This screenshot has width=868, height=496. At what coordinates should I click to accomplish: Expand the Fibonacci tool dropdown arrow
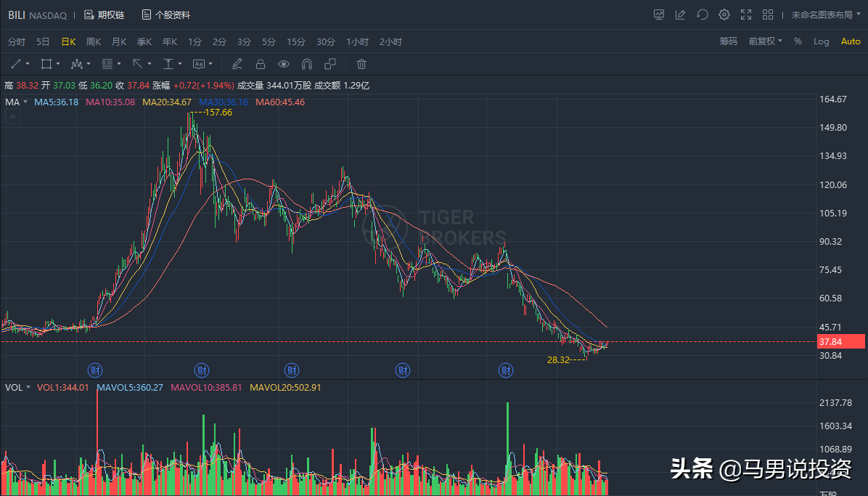[x=119, y=65]
